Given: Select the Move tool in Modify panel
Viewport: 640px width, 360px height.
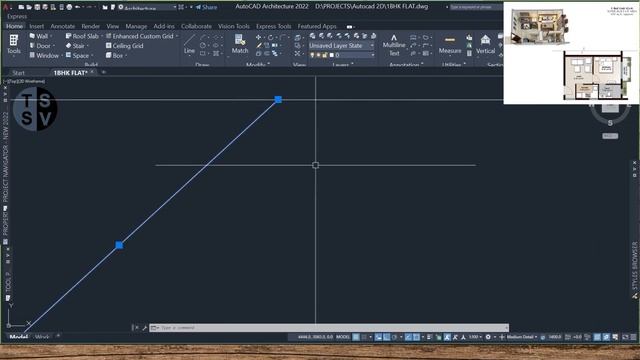Looking at the screenshot, I should tap(258, 37).
